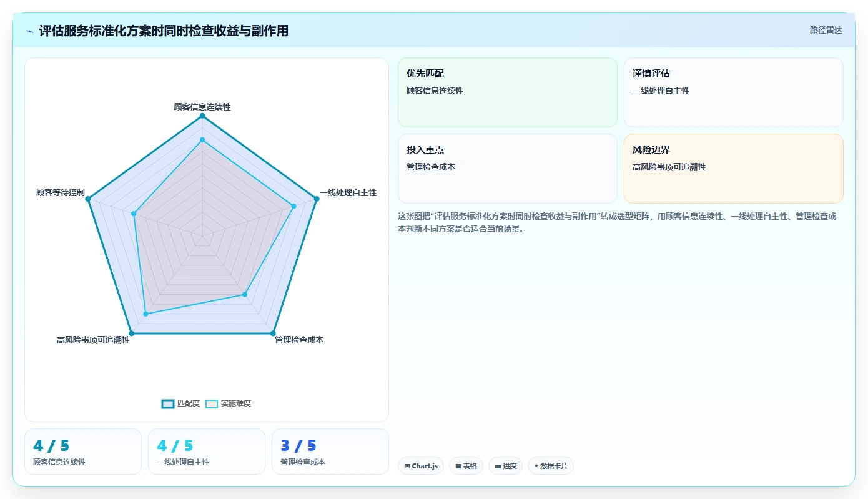The image size is (868, 499).
Task: Click 实施难度 inner point on 顾客等待控制 axis
Action: (x=134, y=214)
